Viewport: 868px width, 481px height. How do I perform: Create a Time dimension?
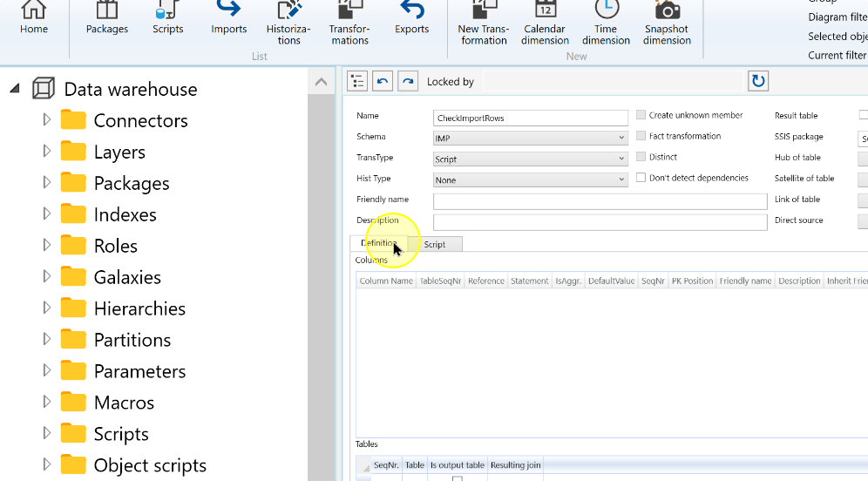(x=607, y=24)
